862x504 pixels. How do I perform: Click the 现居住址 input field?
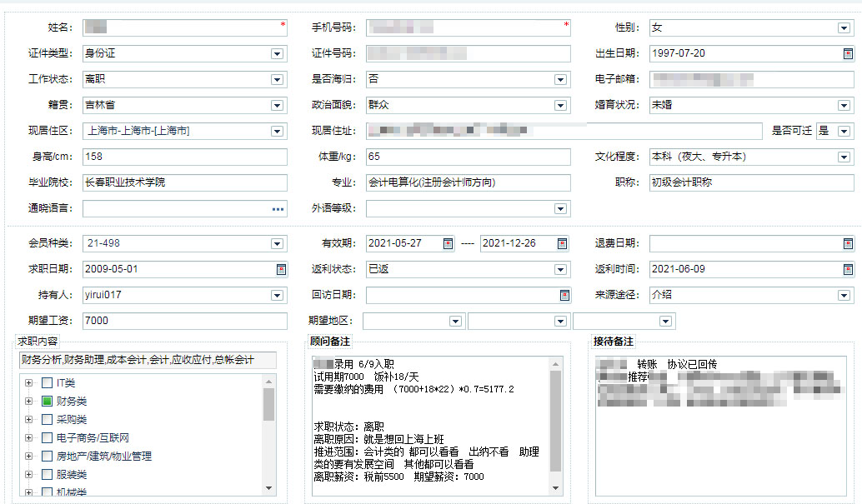tap(564, 131)
